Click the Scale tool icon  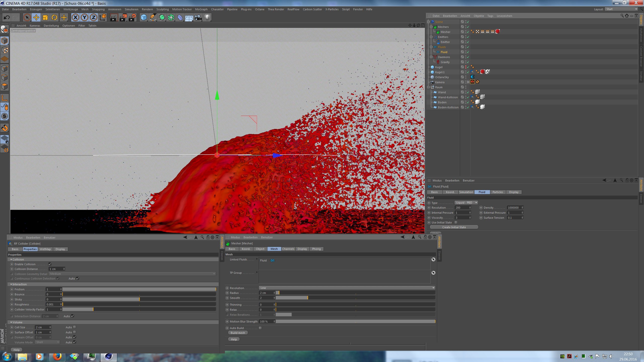pyautogui.click(x=45, y=17)
